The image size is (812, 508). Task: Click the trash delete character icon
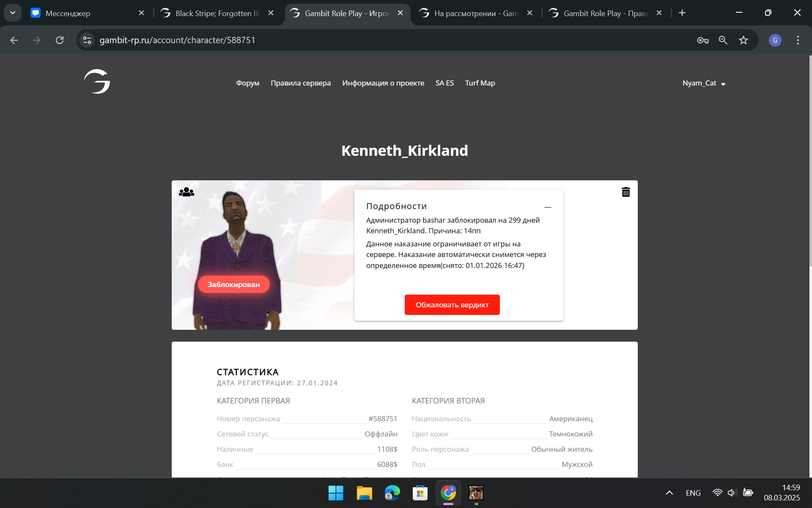click(625, 192)
